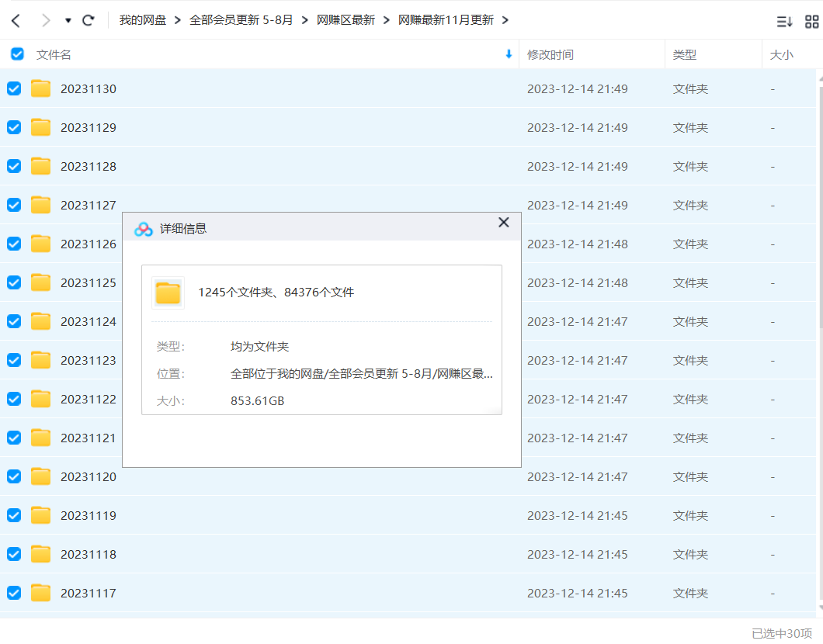Click the blue sort arrow in 文件名 column
823x644 pixels.
pyautogui.click(x=509, y=54)
